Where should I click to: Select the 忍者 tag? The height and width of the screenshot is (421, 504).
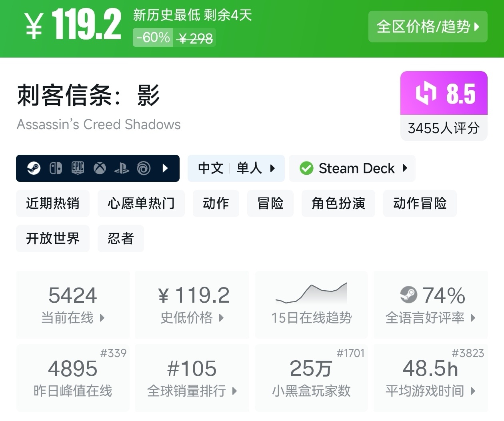point(120,239)
